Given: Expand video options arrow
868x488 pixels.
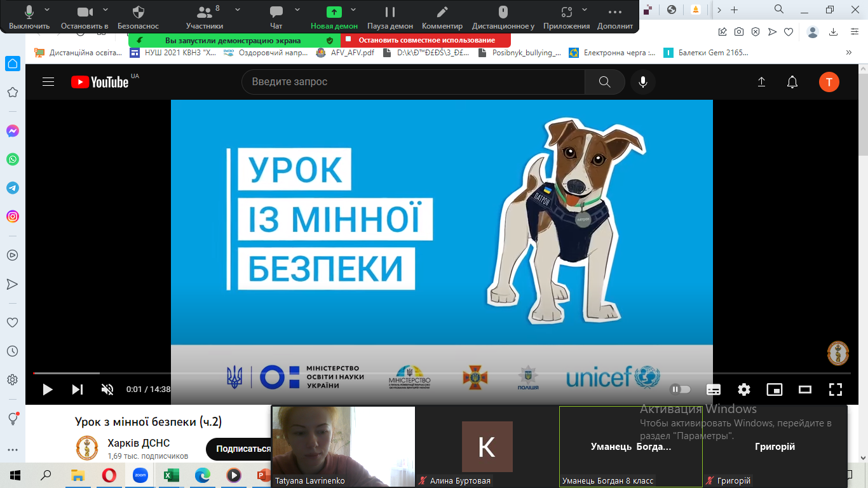Looking at the screenshot, I should click(x=105, y=10).
